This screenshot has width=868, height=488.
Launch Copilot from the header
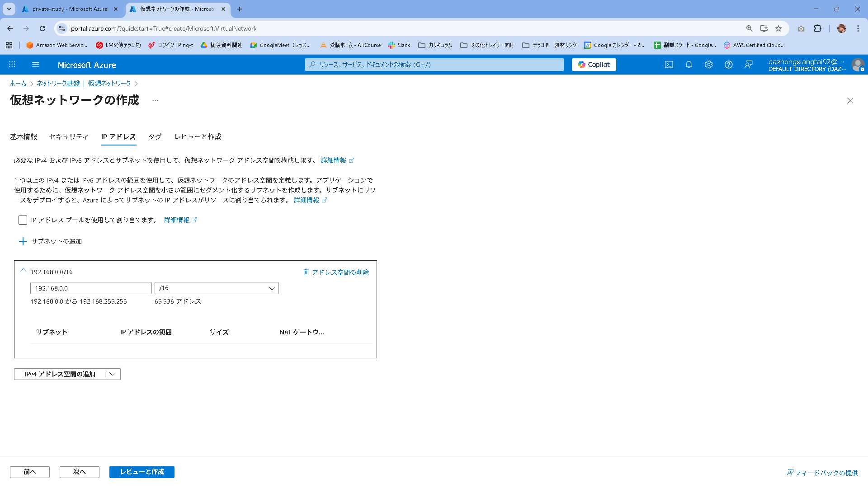click(594, 65)
